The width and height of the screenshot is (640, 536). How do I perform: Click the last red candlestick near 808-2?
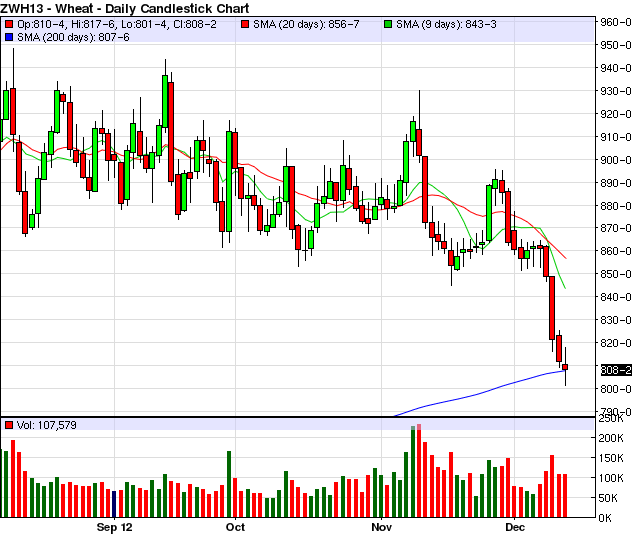(x=565, y=367)
